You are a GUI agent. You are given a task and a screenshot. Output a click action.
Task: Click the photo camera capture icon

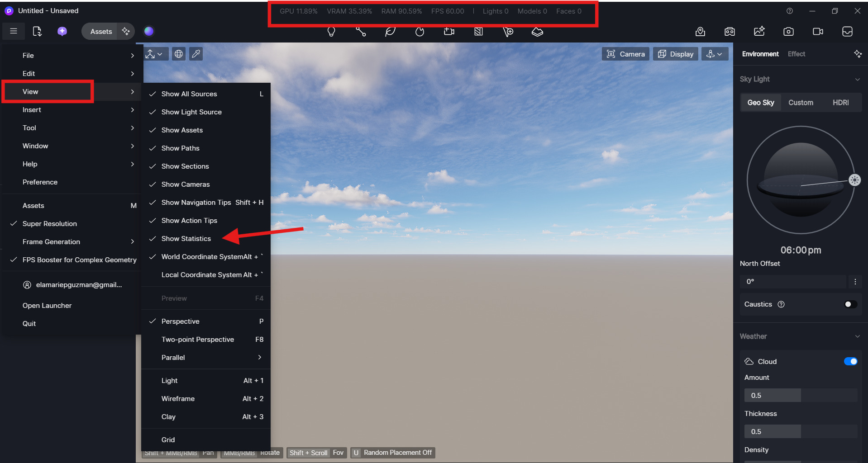coord(788,31)
